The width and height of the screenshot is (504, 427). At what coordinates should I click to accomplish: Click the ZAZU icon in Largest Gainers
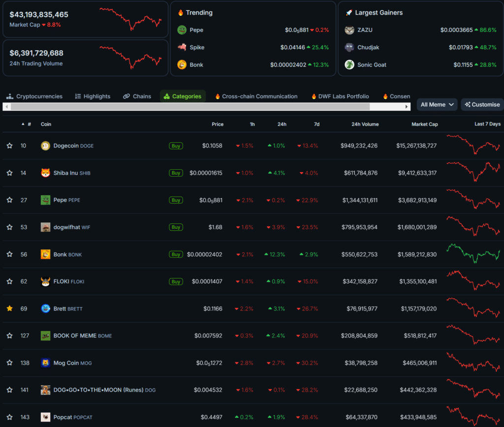(x=349, y=30)
